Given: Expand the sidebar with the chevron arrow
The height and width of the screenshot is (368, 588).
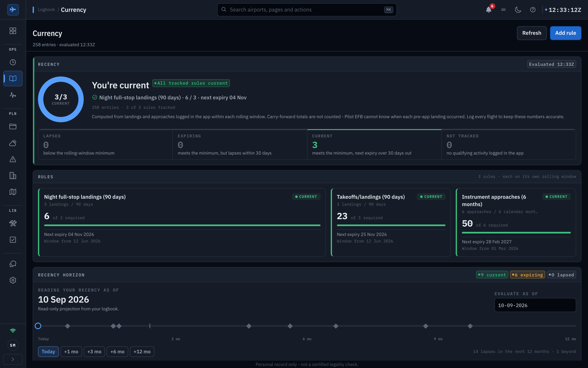Looking at the screenshot, I should click(13, 359).
